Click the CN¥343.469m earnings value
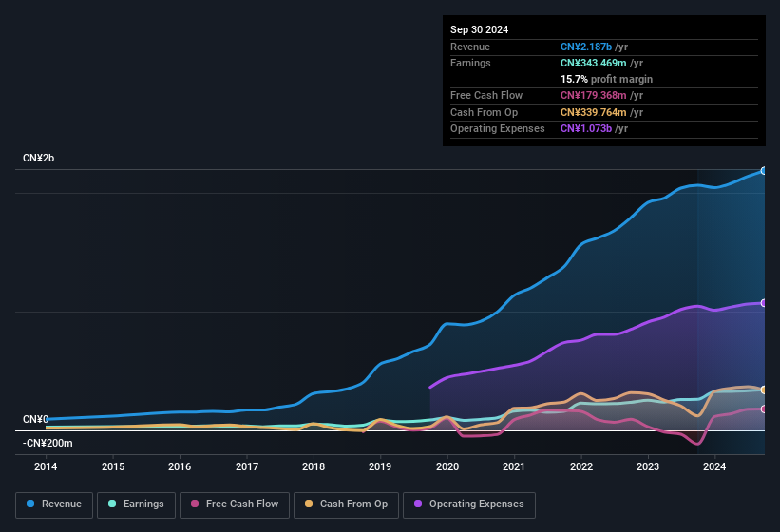Image resolution: width=780 pixels, height=532 pixels. (593, 63)
